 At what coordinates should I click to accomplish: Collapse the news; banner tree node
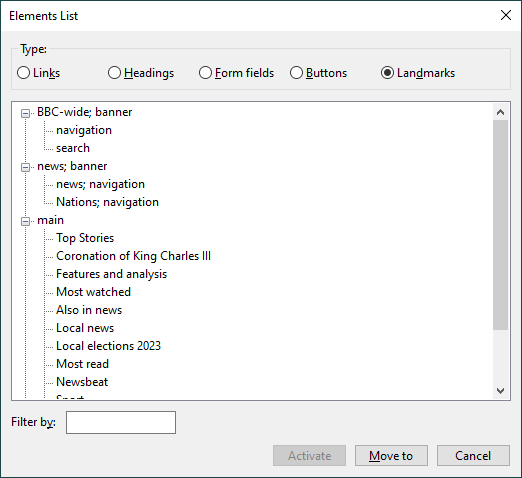(25, 167)
